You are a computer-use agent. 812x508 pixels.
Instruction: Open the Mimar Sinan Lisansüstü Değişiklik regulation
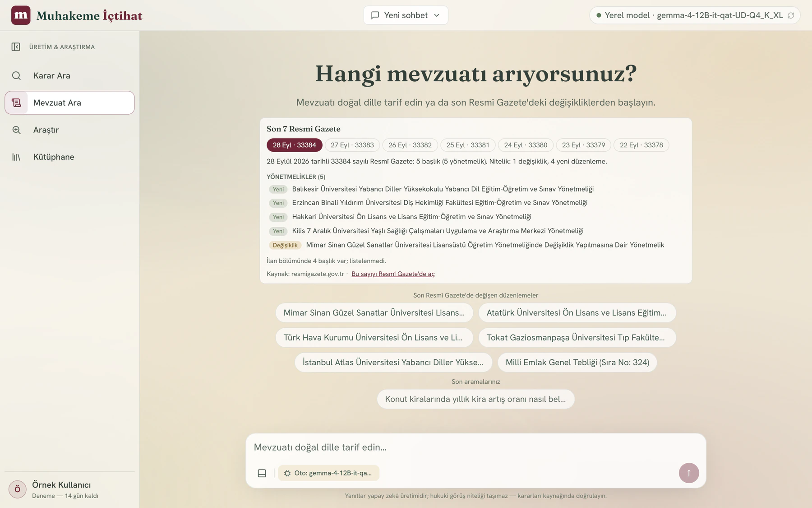tap(485, 245)
